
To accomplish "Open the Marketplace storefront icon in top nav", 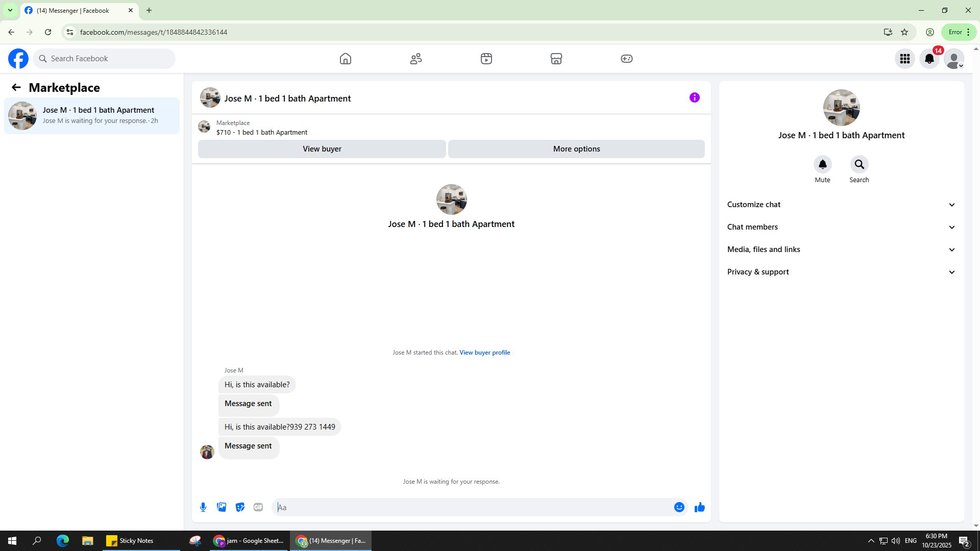I will [556, 59].
